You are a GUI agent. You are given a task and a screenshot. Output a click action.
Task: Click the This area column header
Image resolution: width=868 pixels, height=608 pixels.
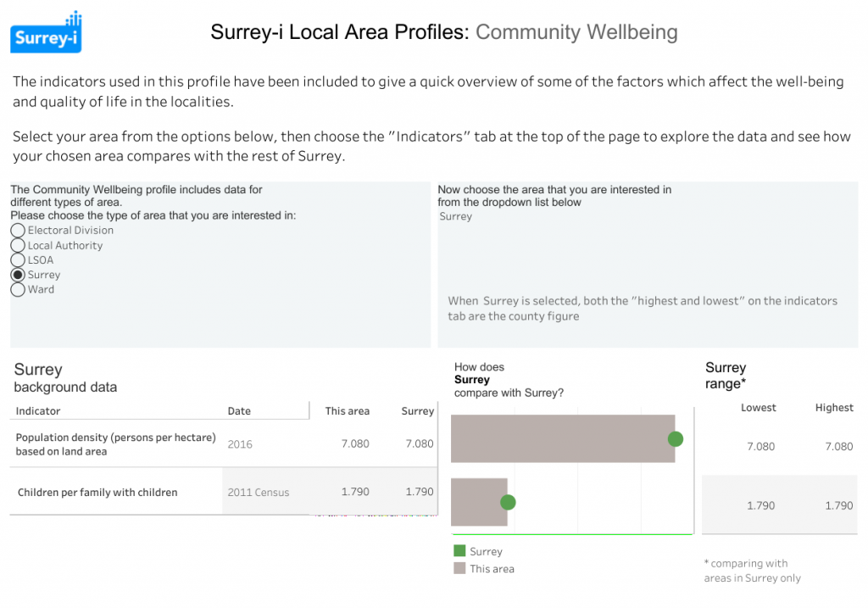(347, 411)
